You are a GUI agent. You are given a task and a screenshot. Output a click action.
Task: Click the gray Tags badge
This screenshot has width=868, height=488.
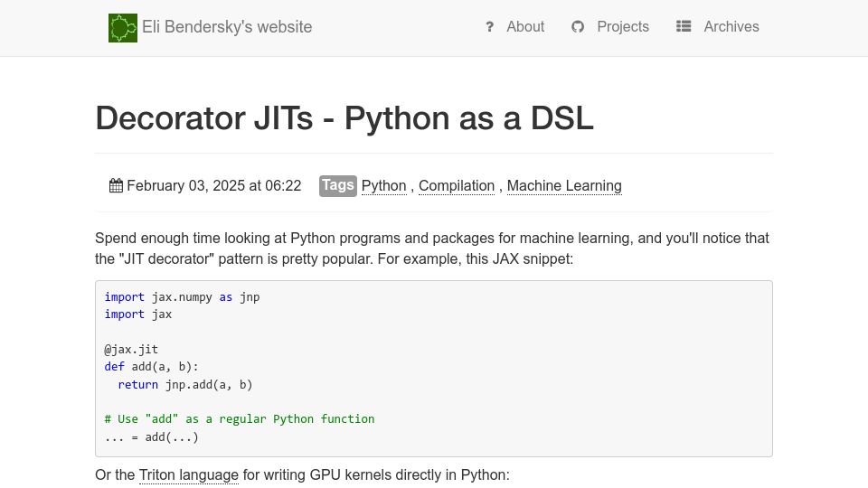pyautogui.click(x=337, y=185)
